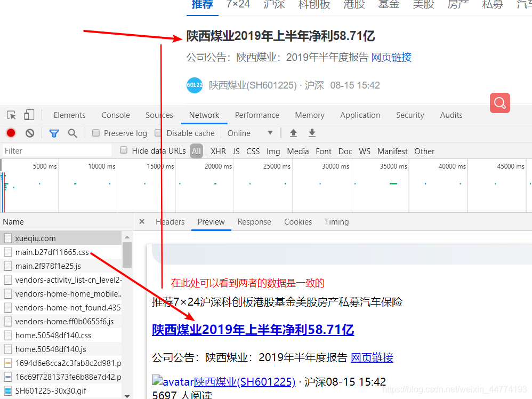Click the red search button on the page

(x=500, y=103)
